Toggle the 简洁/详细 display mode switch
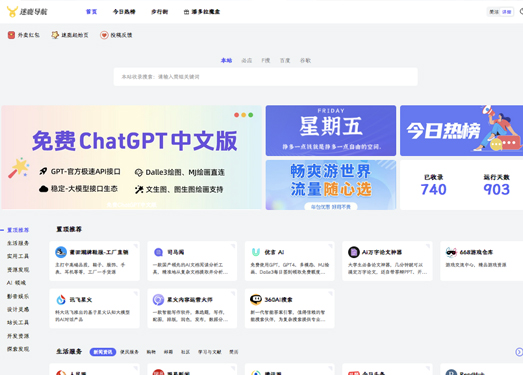 [500, 12]
